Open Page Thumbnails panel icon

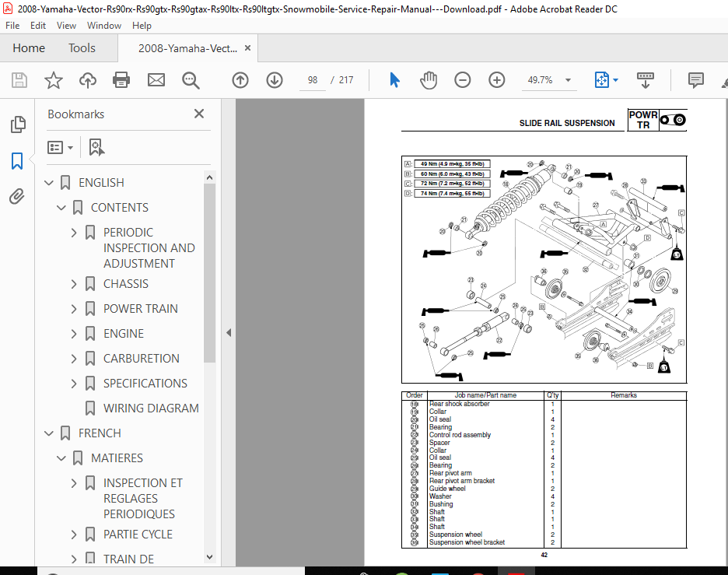(18, 124)
